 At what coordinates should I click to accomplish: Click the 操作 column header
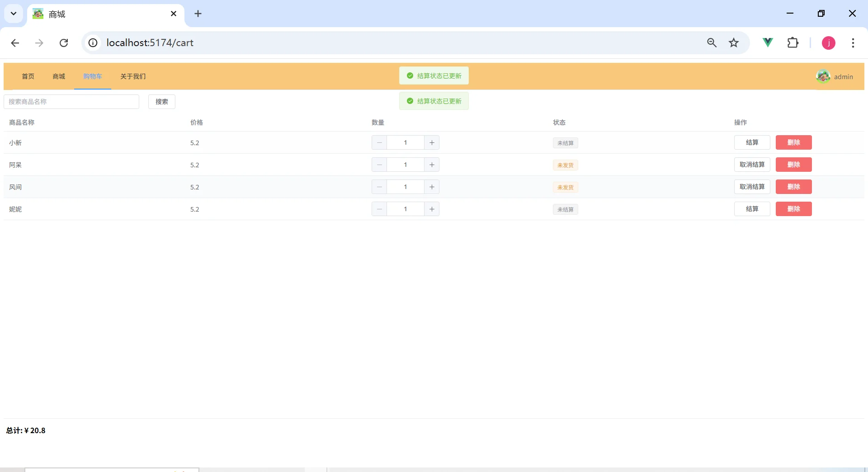[x=741, y=123]
